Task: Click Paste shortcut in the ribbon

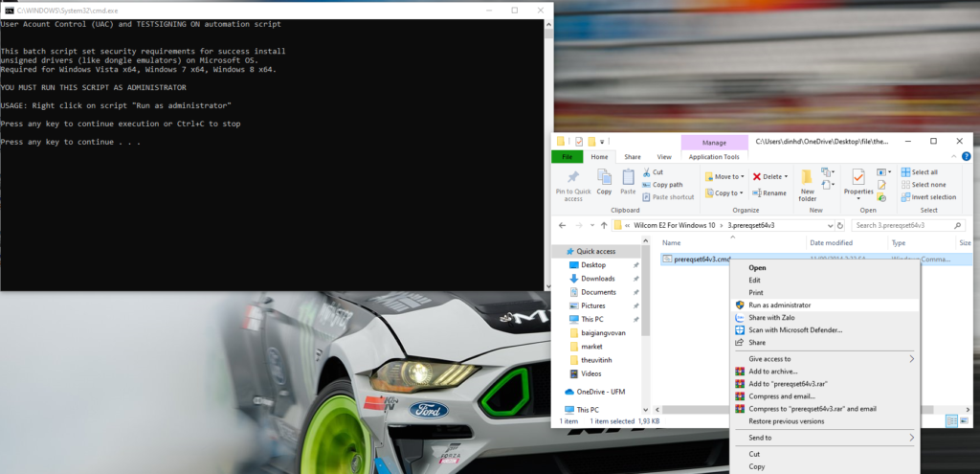Action: click(668, 197)
